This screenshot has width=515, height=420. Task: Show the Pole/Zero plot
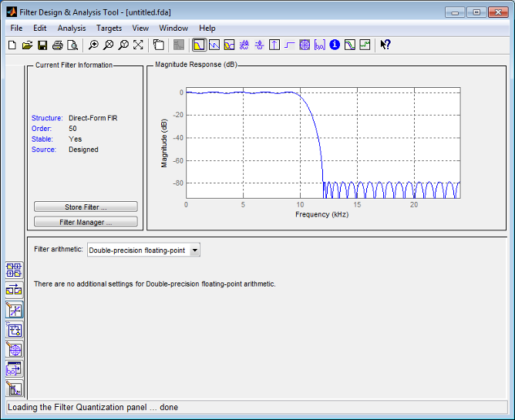pyautogui.click(x=305, y=45)
